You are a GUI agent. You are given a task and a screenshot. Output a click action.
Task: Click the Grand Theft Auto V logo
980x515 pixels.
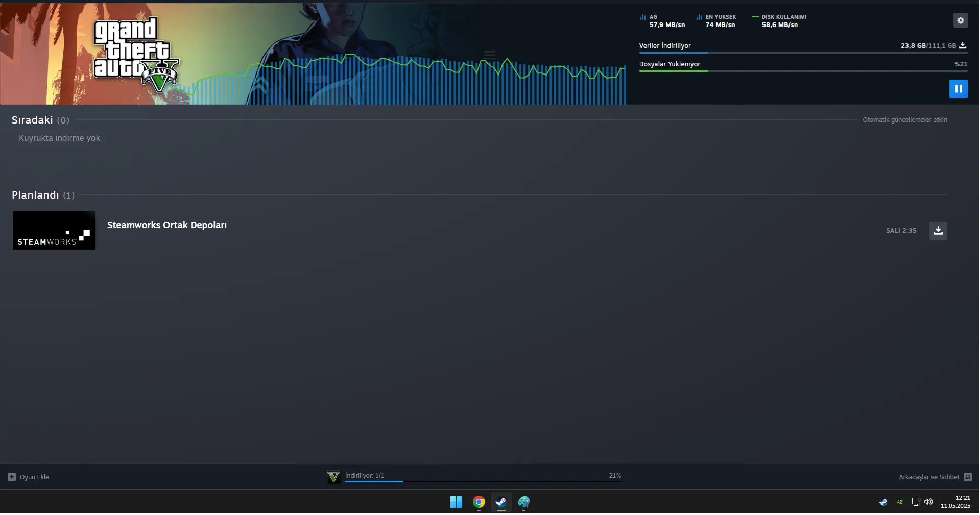point(136,55)
